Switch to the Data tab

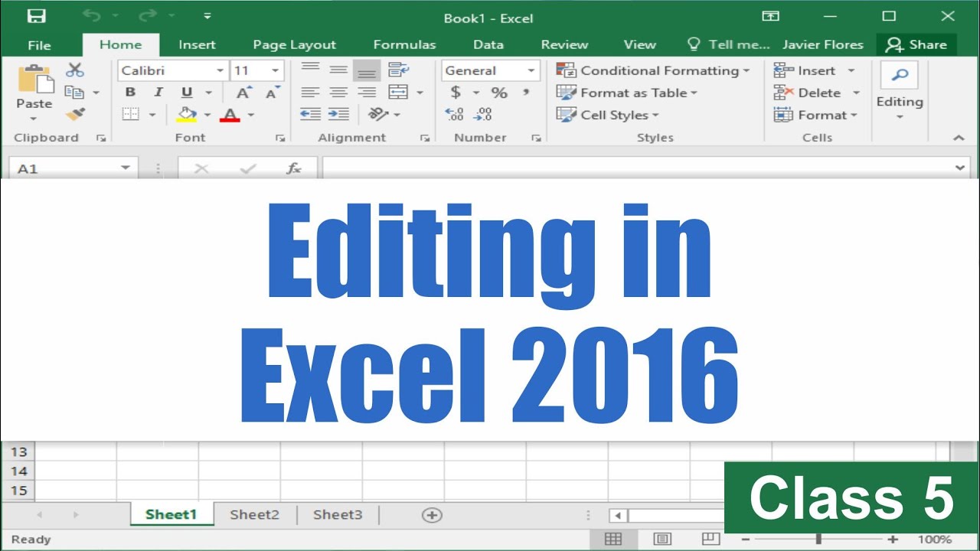pos(488,44)
